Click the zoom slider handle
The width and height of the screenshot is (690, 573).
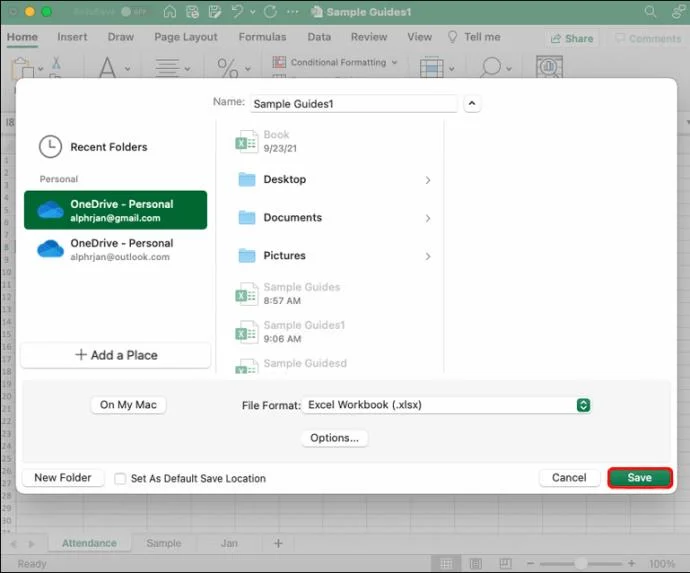(x=581, y=564)
